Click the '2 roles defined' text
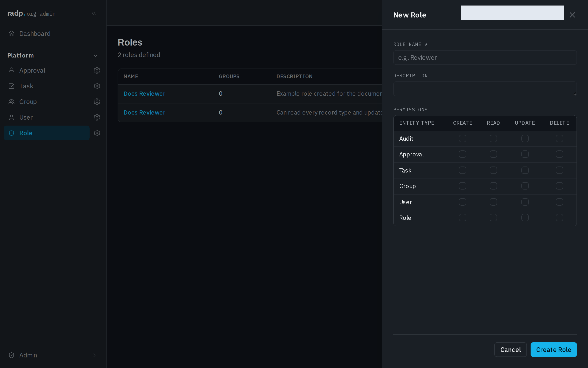 [139, 55]
